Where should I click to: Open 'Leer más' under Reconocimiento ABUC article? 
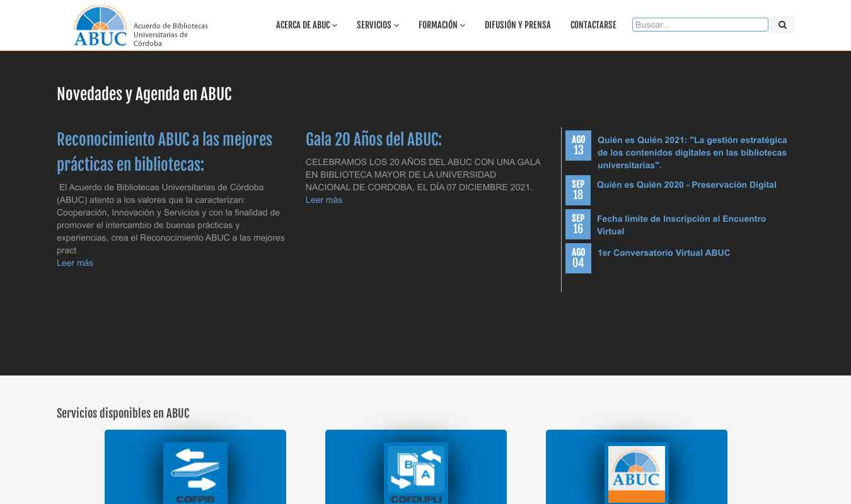point(75,263)
